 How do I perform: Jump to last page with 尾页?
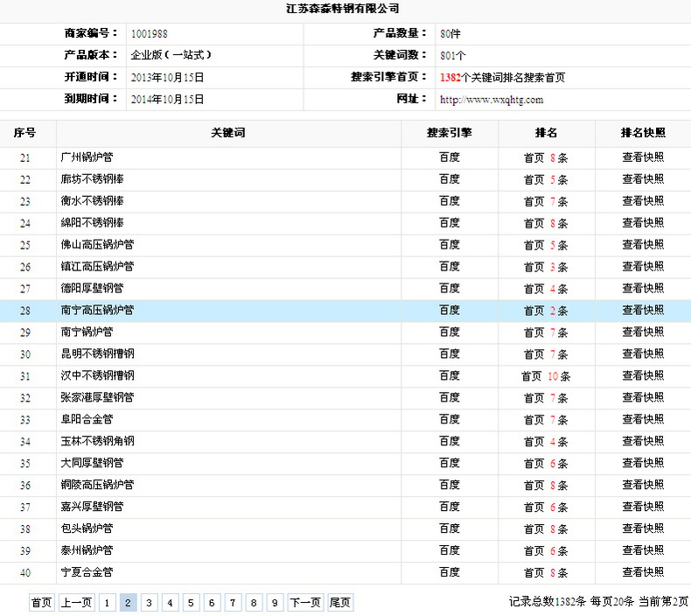tap(340, 602)
